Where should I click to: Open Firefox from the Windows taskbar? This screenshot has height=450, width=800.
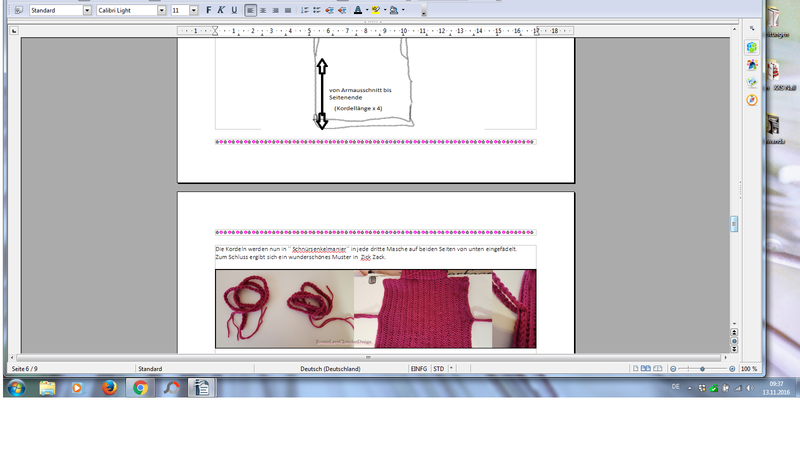(x=108, y=388)
